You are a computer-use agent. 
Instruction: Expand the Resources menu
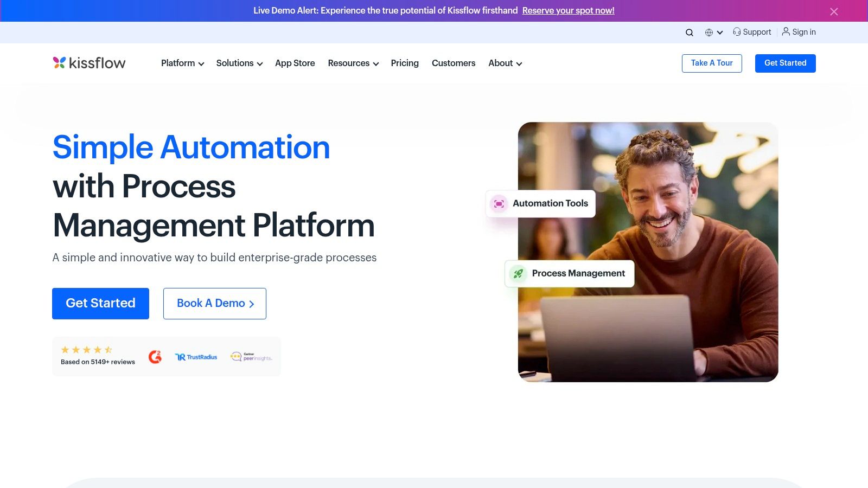pos(353,63)
